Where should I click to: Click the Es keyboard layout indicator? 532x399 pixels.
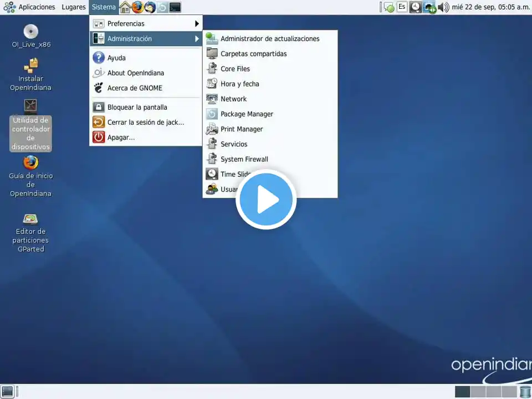402,7
